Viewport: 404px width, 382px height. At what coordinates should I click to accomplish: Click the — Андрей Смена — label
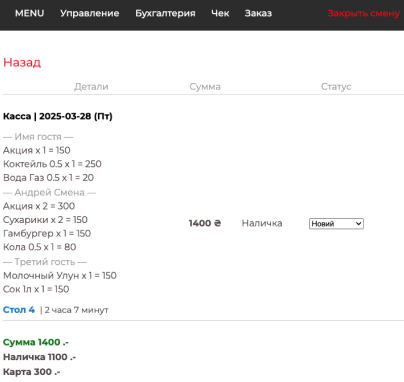coord(49,192)
